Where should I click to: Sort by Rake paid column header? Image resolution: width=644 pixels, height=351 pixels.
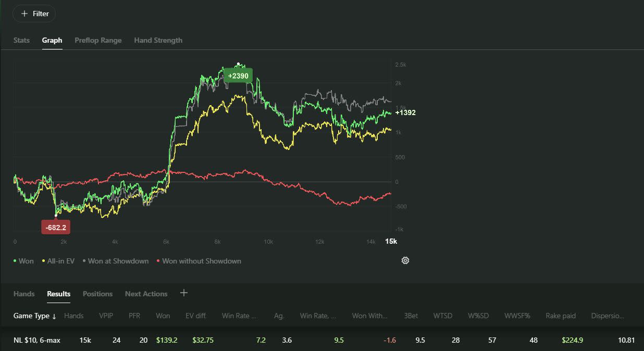click(x=560, y=316)
